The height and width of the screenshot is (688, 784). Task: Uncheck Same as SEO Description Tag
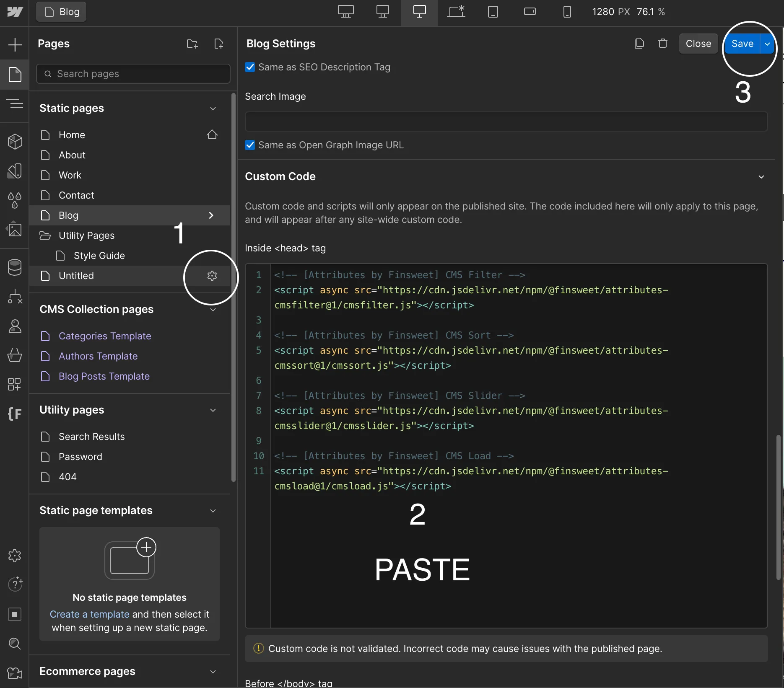(x=250, y=67)
